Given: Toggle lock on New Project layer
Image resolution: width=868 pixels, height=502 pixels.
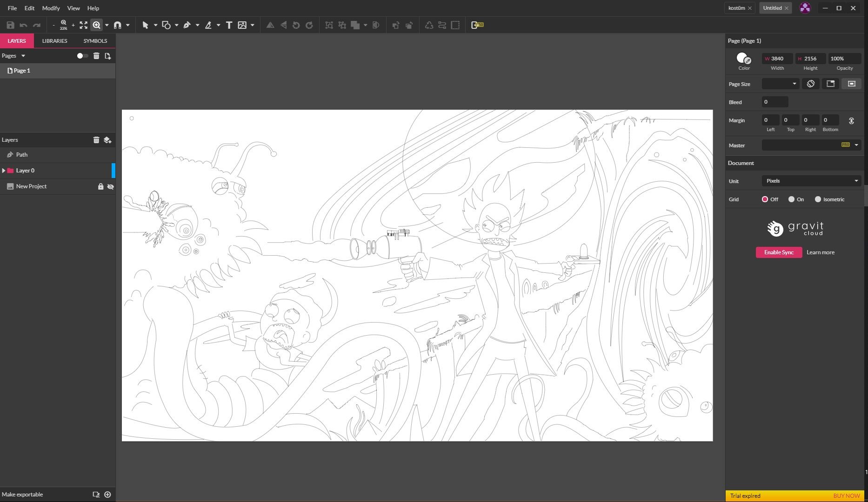Looking at the screenshot, I should (100, 186).
